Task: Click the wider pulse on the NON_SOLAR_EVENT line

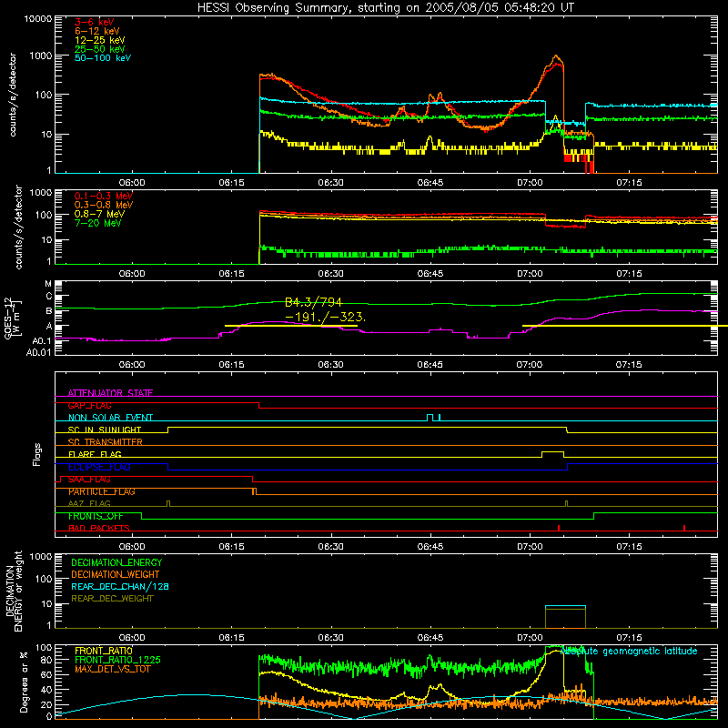Action: pos(430,417)
